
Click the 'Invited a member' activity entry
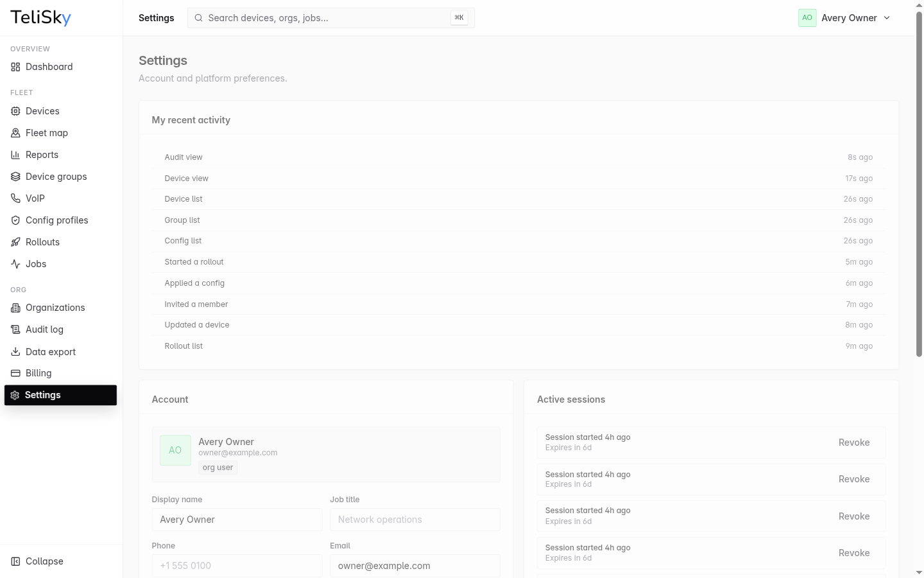click(x=518, y=304)
